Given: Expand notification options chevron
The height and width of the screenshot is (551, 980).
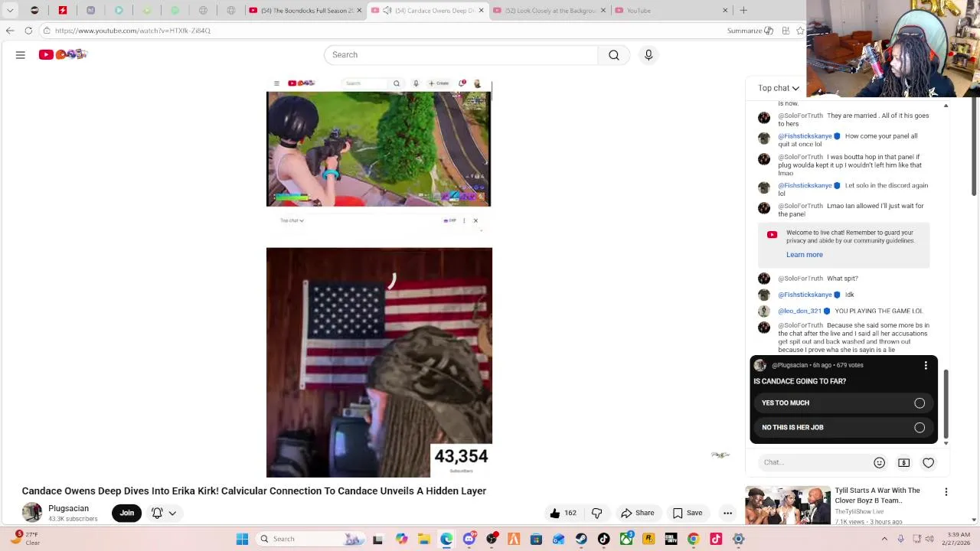Looking at the screenshot, I should click(172, 514).
